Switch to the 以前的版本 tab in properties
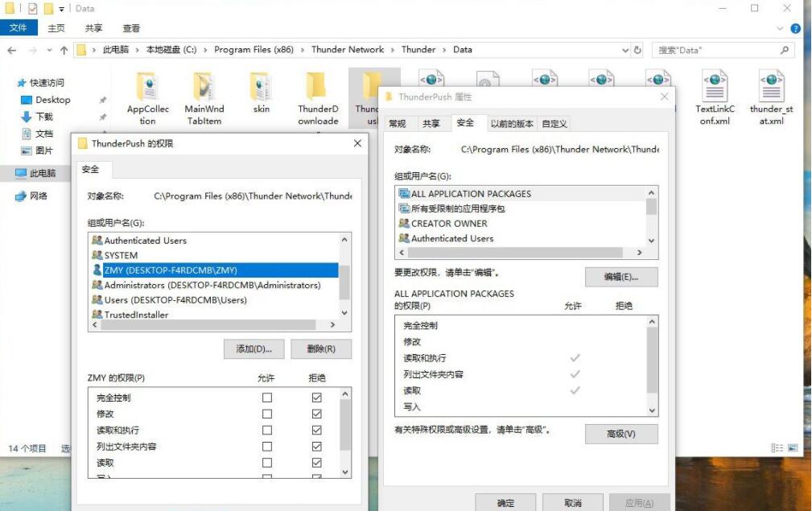Viewport: 812px width, 511px height. (x=512, y=124)
